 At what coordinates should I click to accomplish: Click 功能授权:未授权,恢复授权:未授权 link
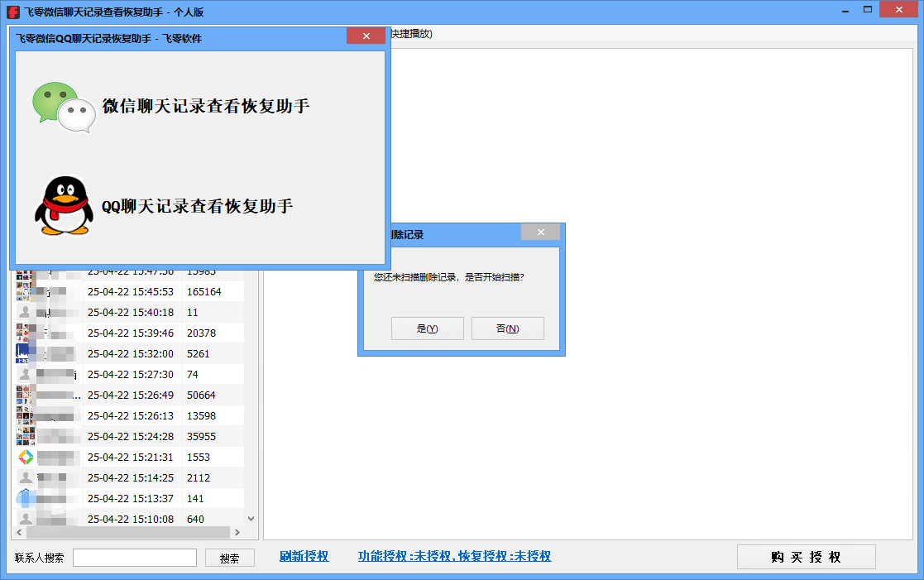(454, 556)
